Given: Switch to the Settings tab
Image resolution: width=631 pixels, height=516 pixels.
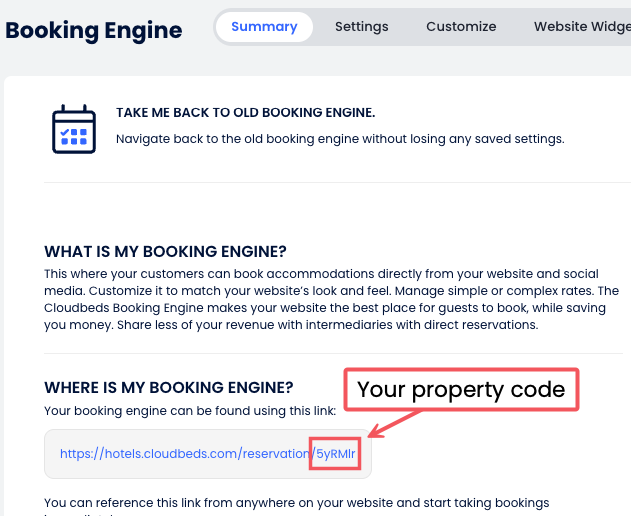Looking at the screenshot, I should 361,27.
